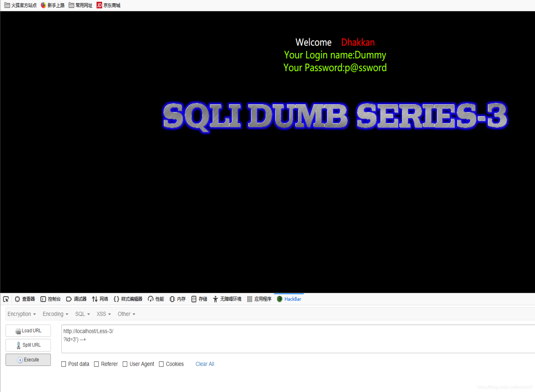Open the 京东商城 bookmark
Screen dimensions: 535x392
click(109, 5)
